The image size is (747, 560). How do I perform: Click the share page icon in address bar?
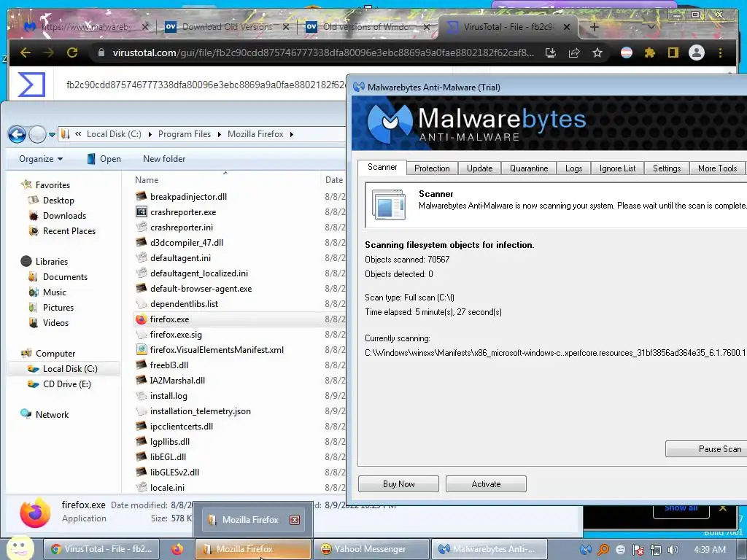click(574, 52)
